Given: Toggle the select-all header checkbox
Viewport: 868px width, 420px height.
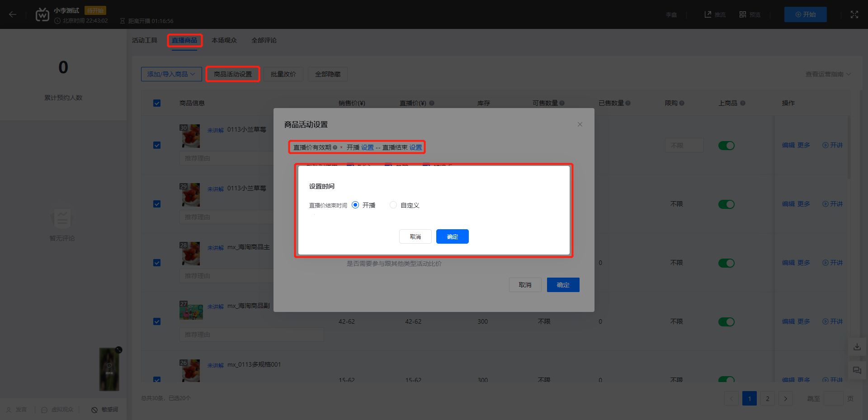Looking at the screenshot, I should 157,103.
